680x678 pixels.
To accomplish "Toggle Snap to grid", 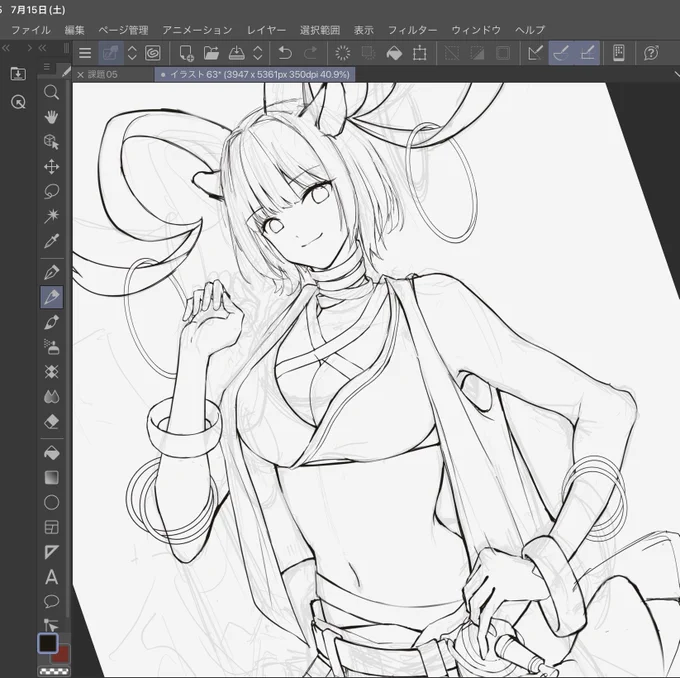I will click(587, 53).
